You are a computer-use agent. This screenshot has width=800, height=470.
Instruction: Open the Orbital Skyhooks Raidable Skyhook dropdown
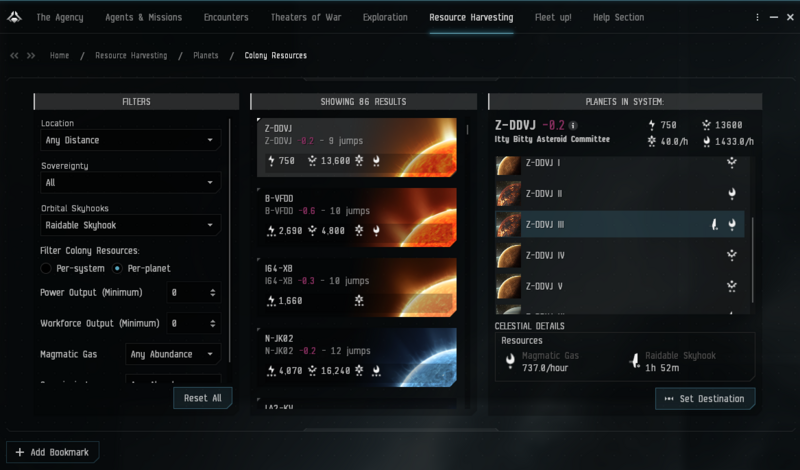[x=131, y=225]
